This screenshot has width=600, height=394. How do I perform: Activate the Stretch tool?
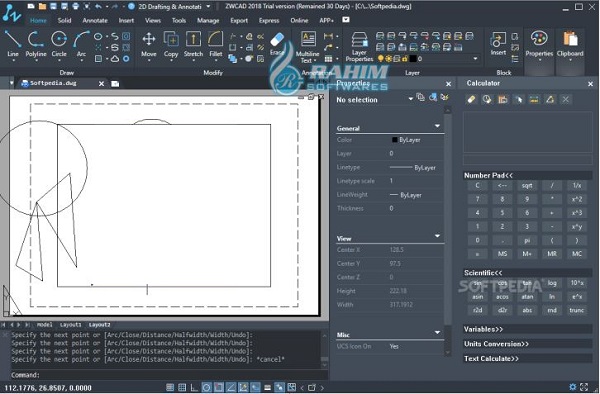coord(193,44)
